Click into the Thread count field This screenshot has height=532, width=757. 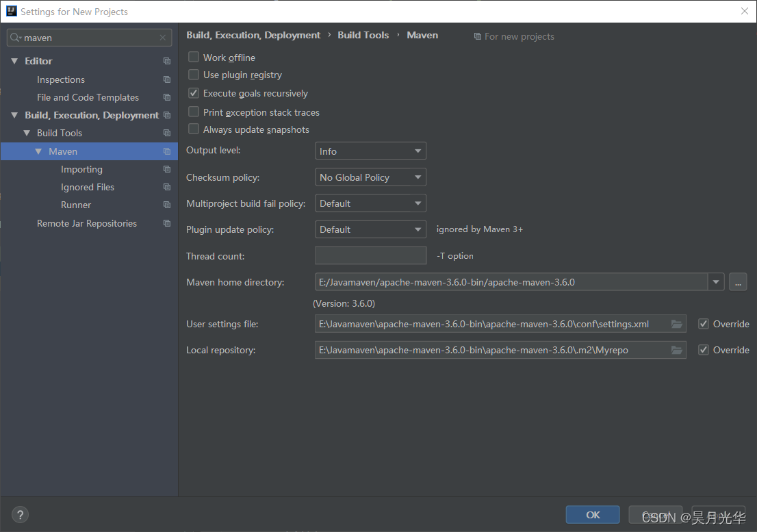[x=370, y=255]
